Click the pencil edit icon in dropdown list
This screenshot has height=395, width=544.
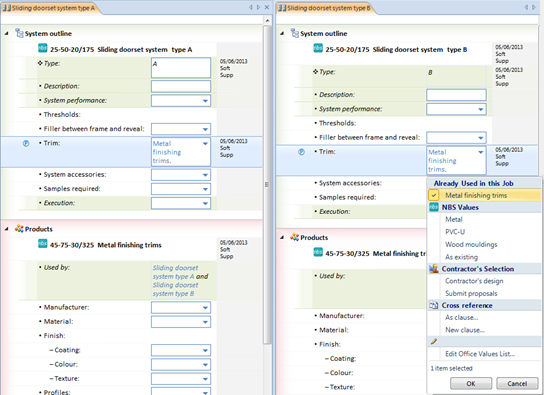(x=434, y=341)
